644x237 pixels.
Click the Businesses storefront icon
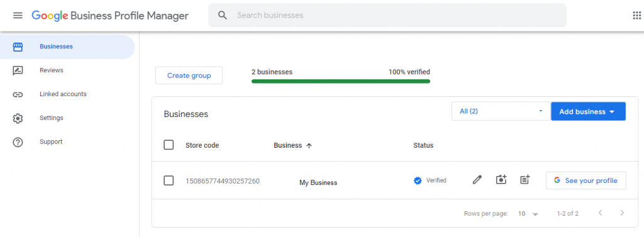pos(18,47)
